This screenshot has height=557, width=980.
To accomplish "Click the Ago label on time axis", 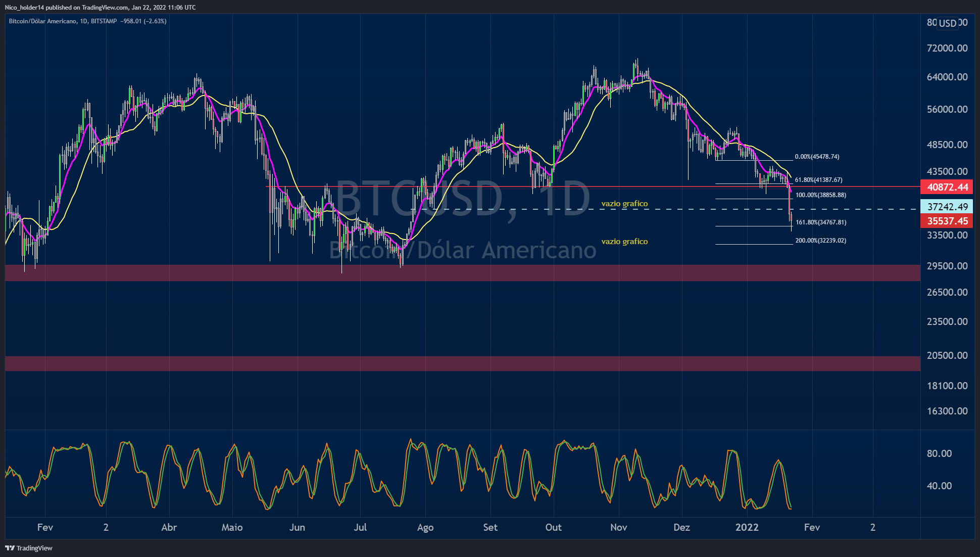I will [x=425, y=528].
